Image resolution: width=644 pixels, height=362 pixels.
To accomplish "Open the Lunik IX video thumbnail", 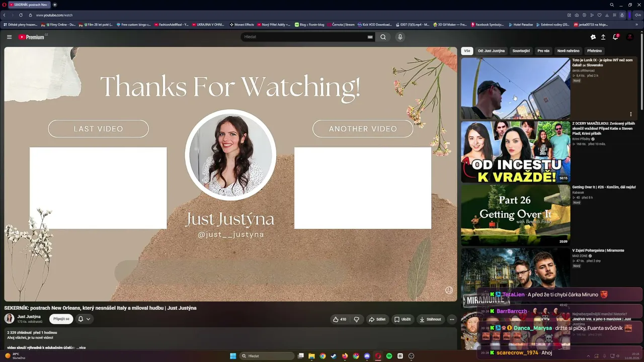I will (x=516, y=88).
